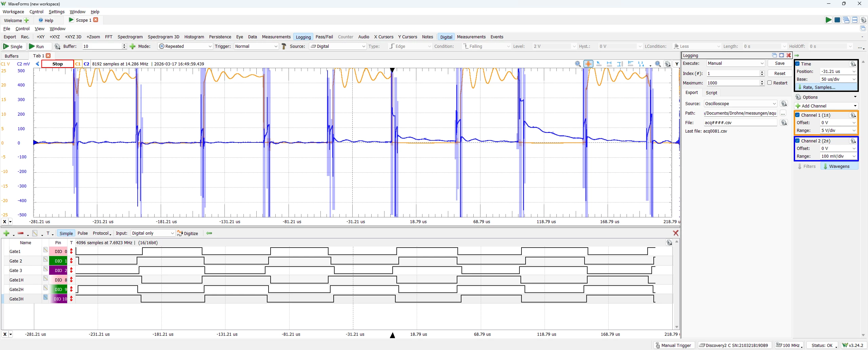Switch to the Script tab
868x350 pixels.
(x=711, y=93)
